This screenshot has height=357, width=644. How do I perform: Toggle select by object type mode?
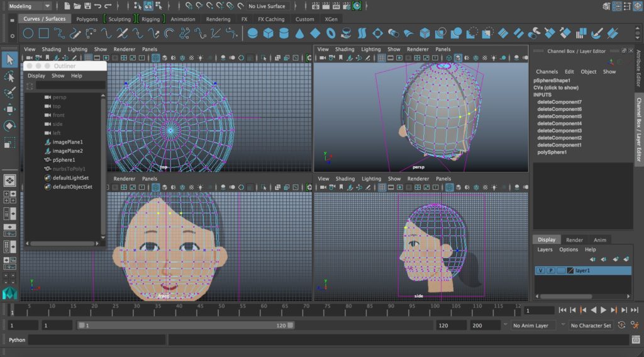point(148,6)
